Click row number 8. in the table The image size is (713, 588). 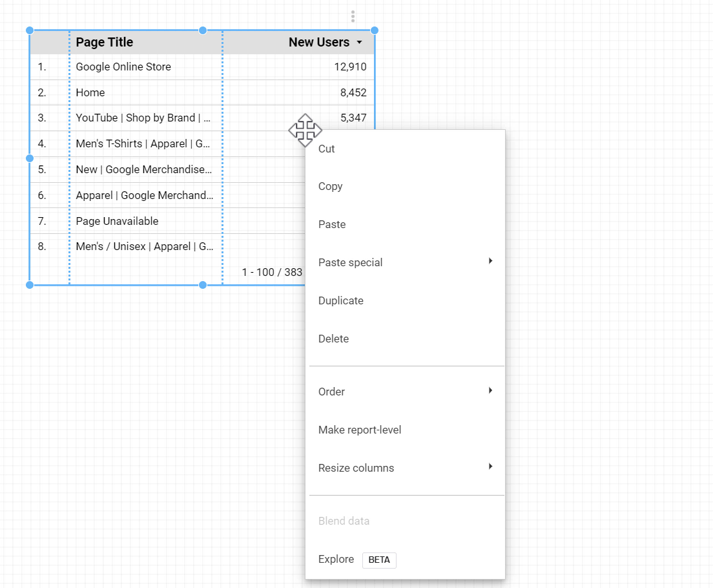pos(42,247)
